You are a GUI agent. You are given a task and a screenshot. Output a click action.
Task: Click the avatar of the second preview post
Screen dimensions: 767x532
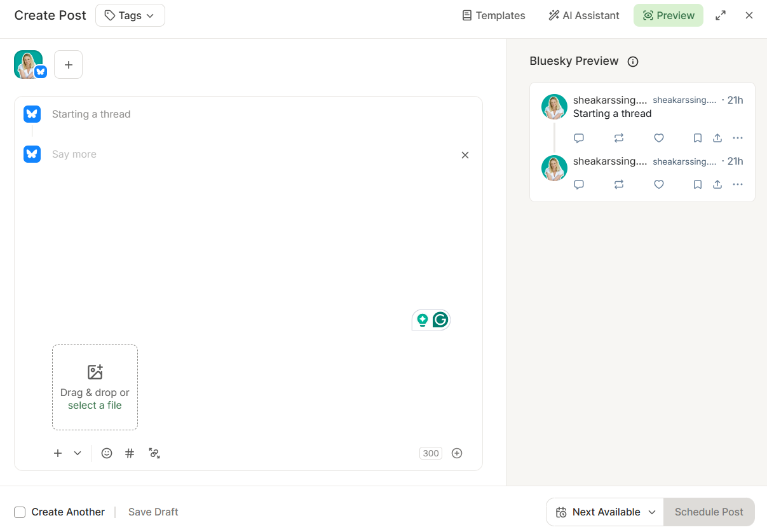pos(554,168)
